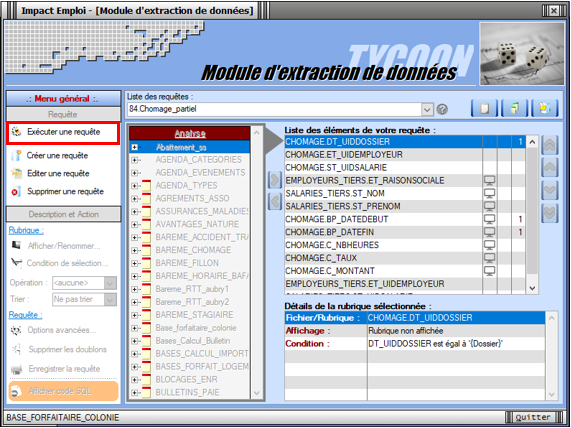The image size is (571, 428).
Task: Click the Affichage detail row
Action: point(415,331)
